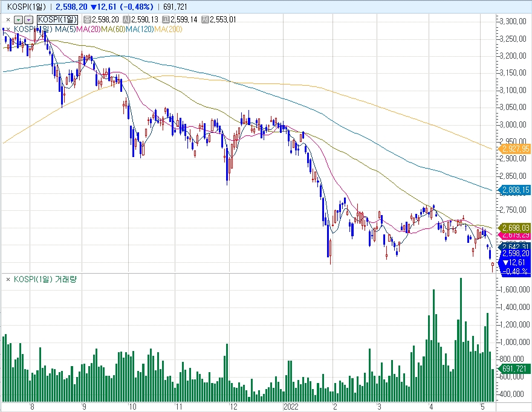The image size is (532, 412).
Task: Click the (-0.48%) percent change in header
Action: pyautogui.click(x=137, y=7)
